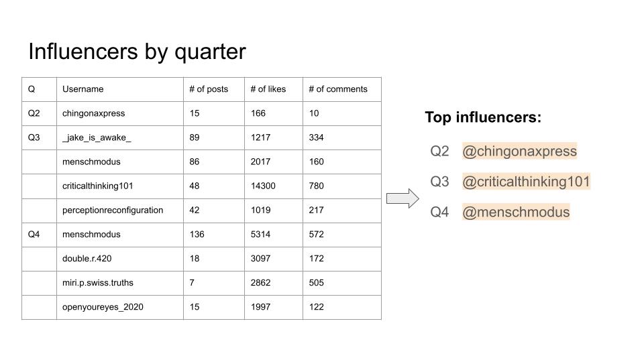
Task: Click the Q3 label beside top influencers
Action: click(439, 182)
